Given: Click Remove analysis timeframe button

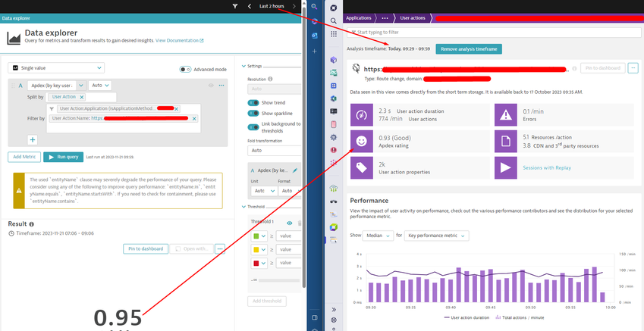Looking at the screenshot, I should [x=468, y=48].
